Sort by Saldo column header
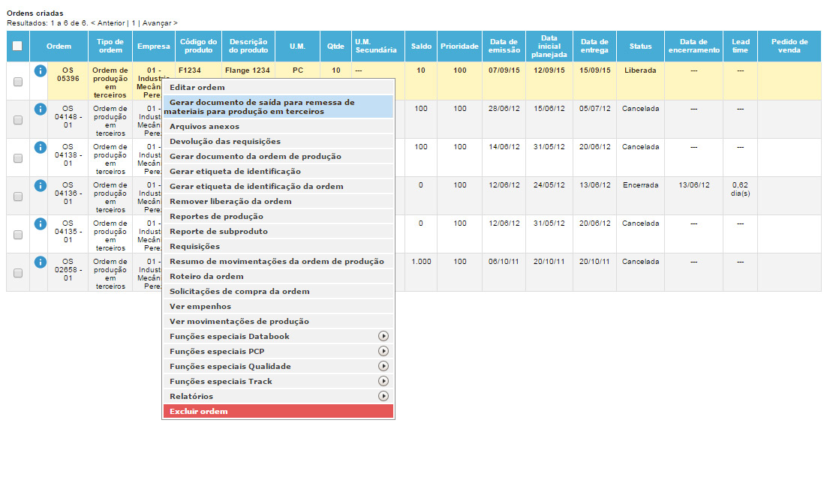Image resolution: width=830 pixels, height=504 pixels. (421, 46)
